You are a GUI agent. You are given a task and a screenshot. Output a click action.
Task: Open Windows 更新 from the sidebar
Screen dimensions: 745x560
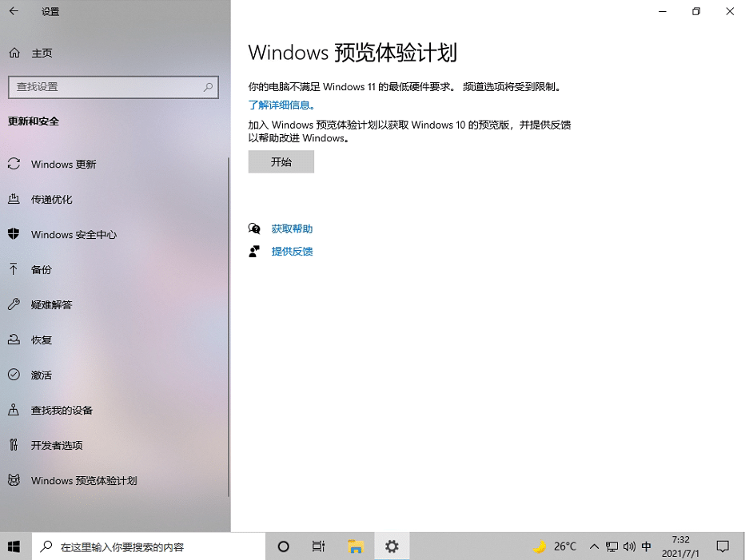pos(62,164)
